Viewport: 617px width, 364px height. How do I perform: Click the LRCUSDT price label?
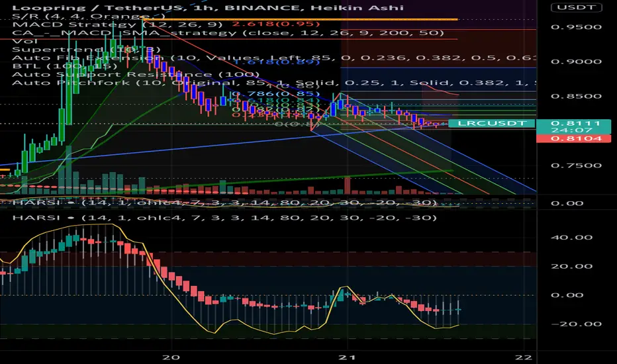tap(491, 123)
